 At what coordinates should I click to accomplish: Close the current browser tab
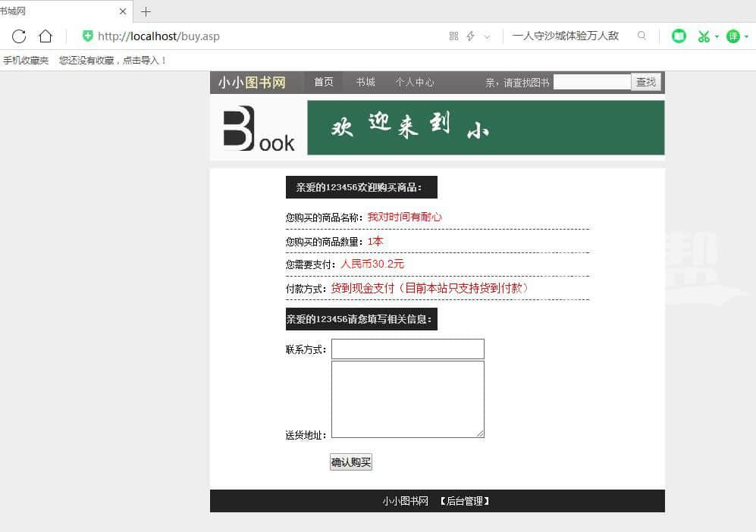pyautogui.click(x=124, y=11)
